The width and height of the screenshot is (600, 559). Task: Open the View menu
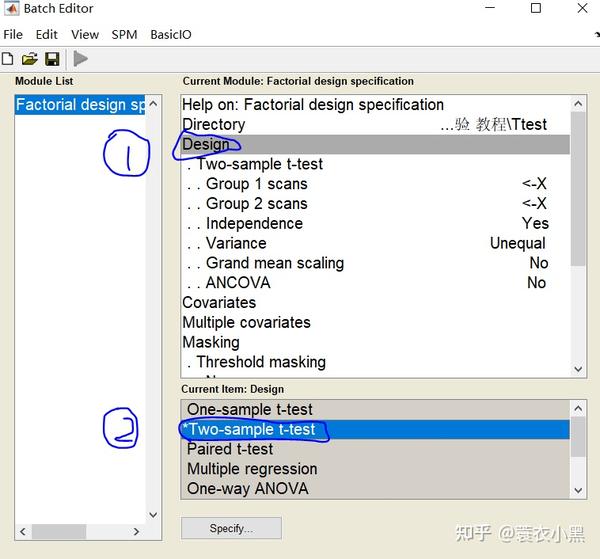[85, 34]
